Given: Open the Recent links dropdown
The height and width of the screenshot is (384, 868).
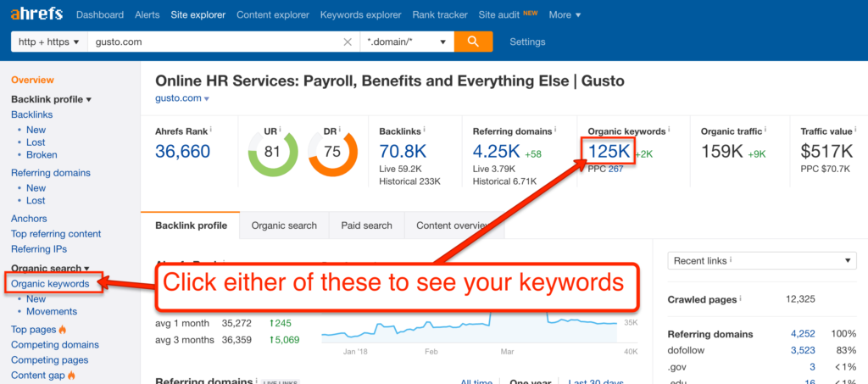Looking at the screenshot, I should [762, 260].
